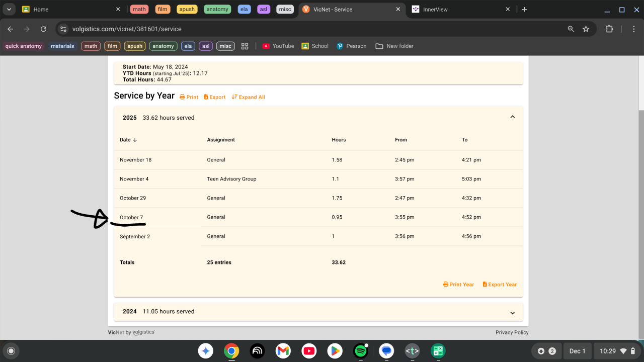This screenshot has height=362, width=644.
Task: Open the Privacy Policy link
Action: (x=512, y=332)
